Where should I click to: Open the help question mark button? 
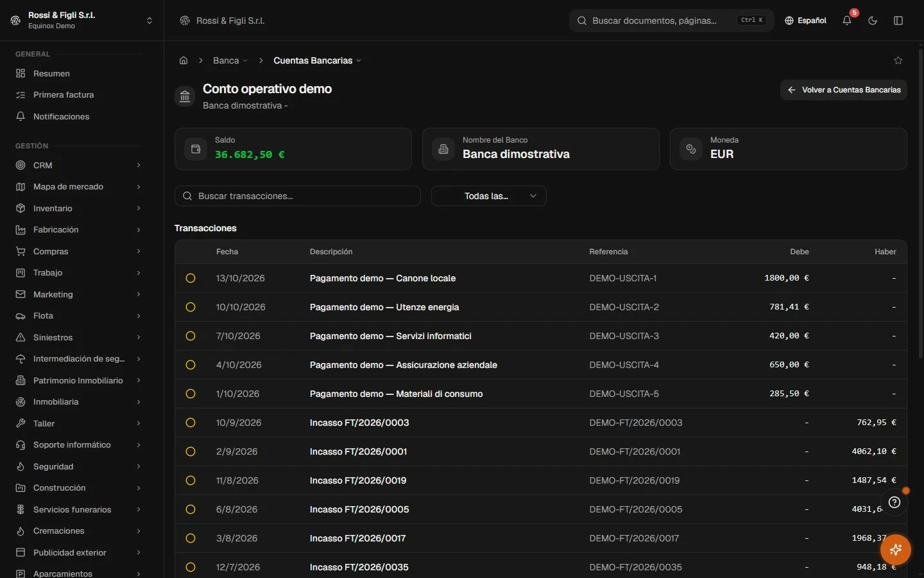pyautogui.click(x=894, y=502)
